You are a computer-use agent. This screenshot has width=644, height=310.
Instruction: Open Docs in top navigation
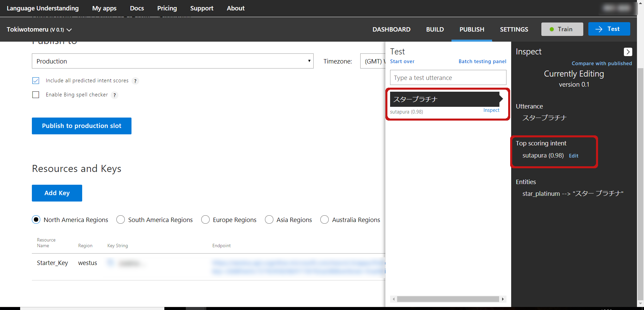(137, 8)
